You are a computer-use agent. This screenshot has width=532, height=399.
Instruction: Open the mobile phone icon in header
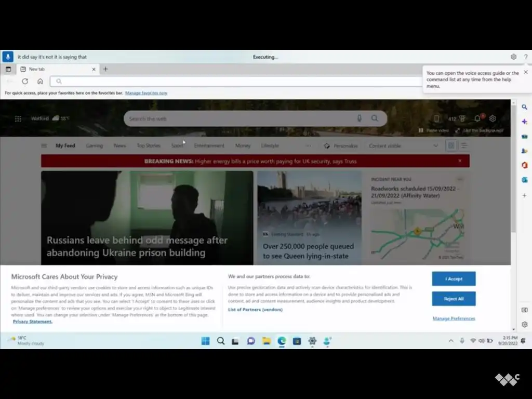[436, 118]
